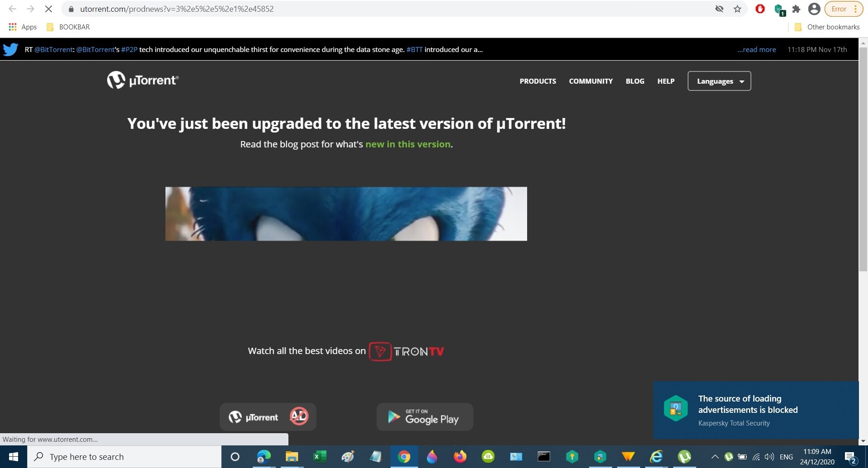Image resolution: width=868 pixels, height=468 pixels.
Task: Click the tweet timestamp '11:18 PM Nov 17th'
Action: (x=817, y=49)
